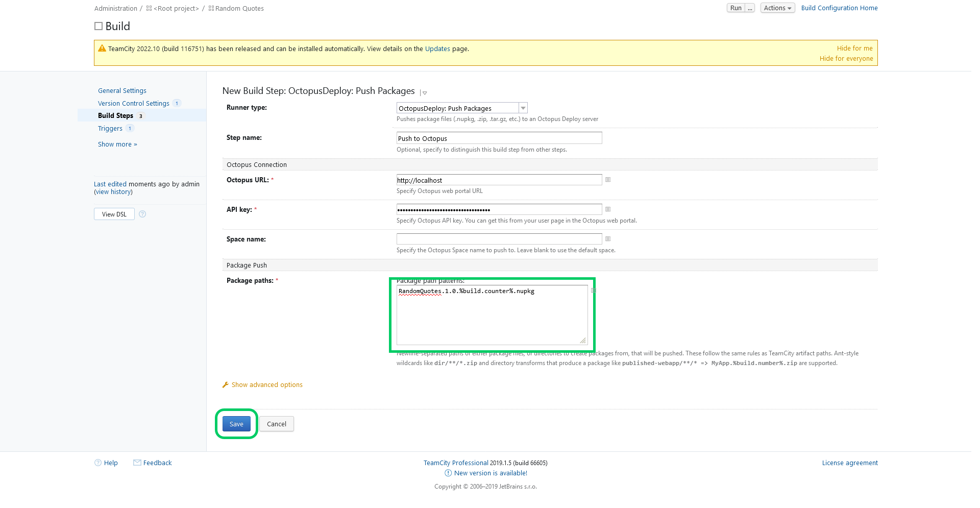Open parameter picker beside Space name field
This screenshot has height=508, width=980.
(x=608, y=239)
